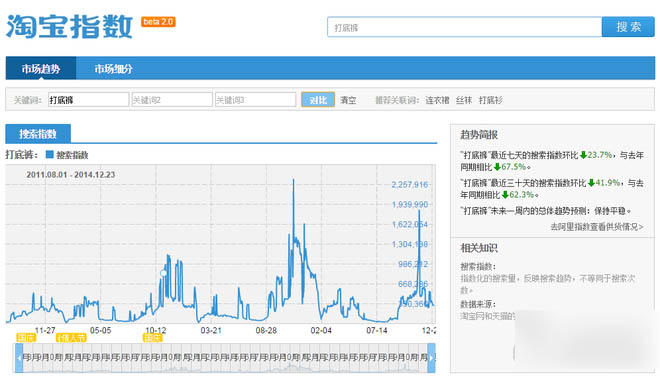Click the beta 2.0 badge
Image resolution: width=660 pixels, height=379 pixels.
tap(158, 21)
